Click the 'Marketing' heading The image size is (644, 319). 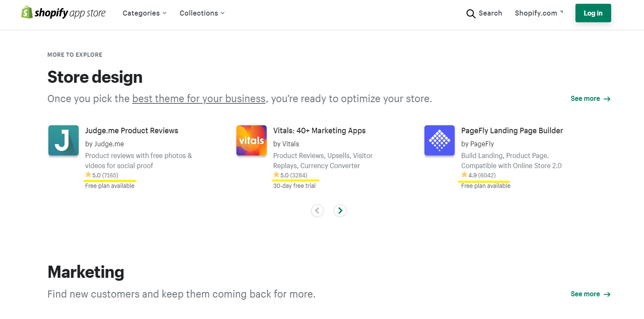tap(86, 272)
